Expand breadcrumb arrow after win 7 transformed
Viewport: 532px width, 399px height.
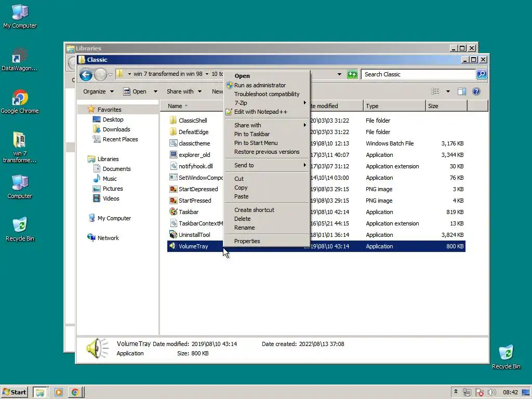[x=207, y=74]
